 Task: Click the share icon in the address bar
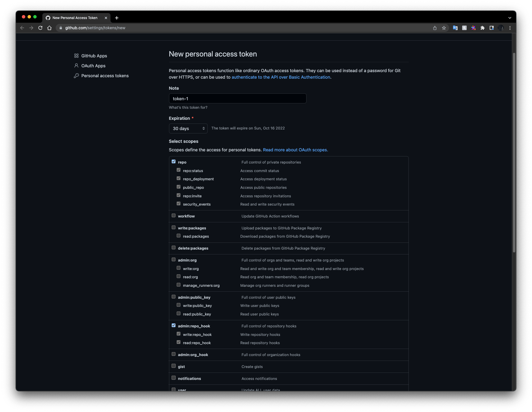click(435, 28)
